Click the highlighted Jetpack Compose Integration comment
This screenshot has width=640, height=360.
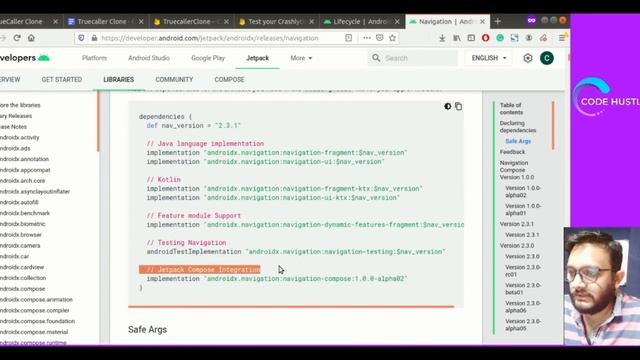200,269
